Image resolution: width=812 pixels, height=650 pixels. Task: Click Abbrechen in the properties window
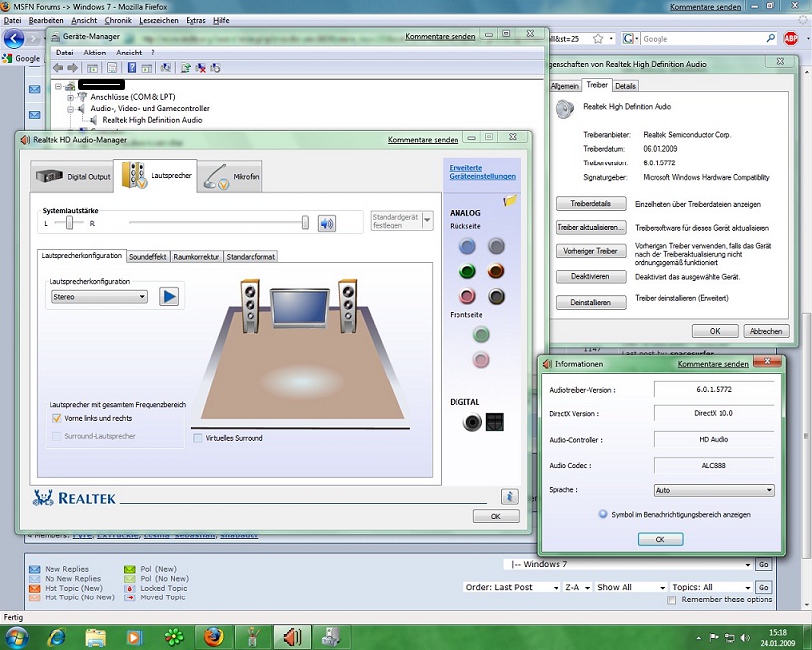(x=765, y=331)
